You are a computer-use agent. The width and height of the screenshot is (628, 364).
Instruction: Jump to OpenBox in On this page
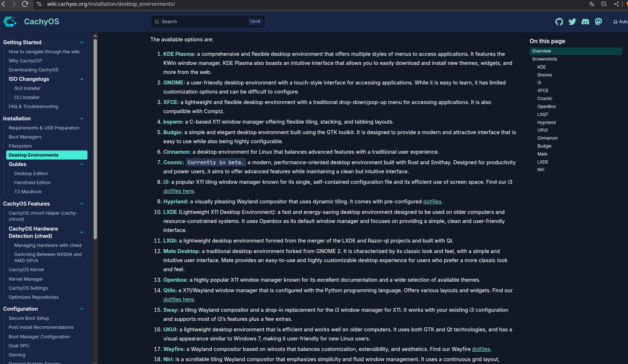pos(546,107)
